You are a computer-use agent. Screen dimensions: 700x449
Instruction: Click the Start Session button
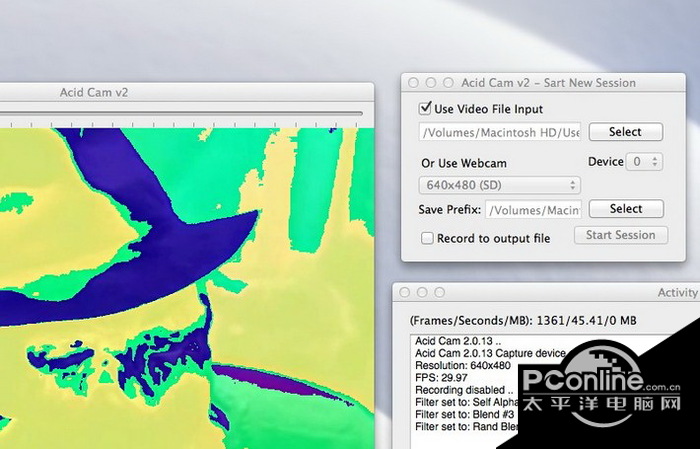pyautogui.click(x=621, y=235)
